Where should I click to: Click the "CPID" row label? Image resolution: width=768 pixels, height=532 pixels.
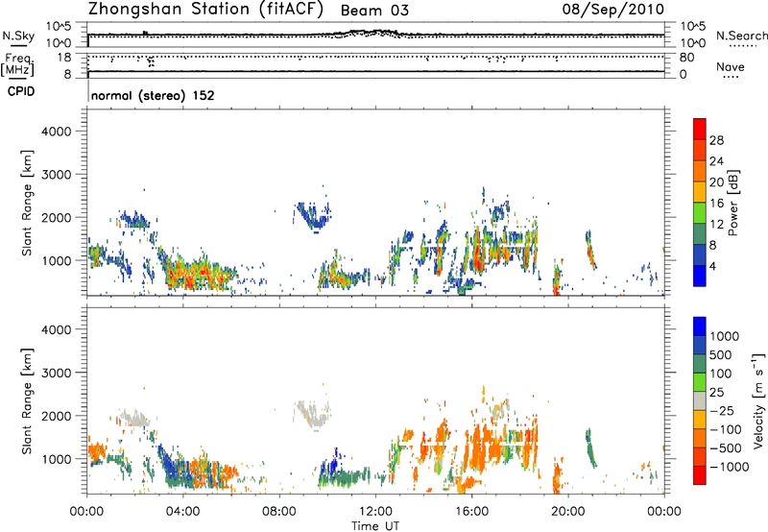click(x=21, y=91)
